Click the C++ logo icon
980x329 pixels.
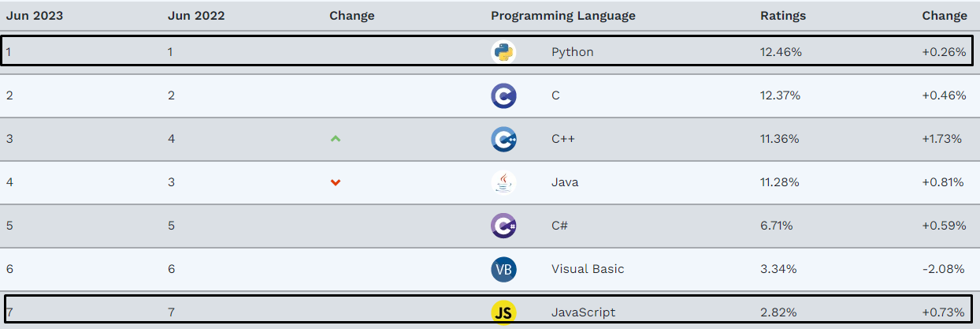[503, 139]
